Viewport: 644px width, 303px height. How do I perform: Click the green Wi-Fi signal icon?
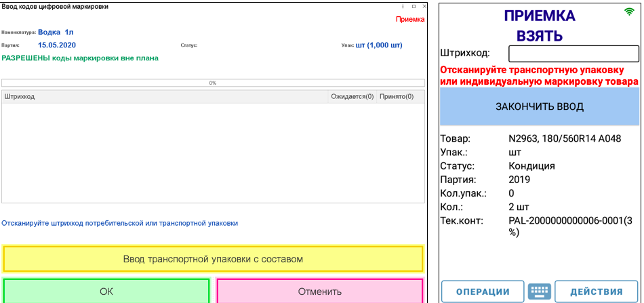[x=629, y=12]
